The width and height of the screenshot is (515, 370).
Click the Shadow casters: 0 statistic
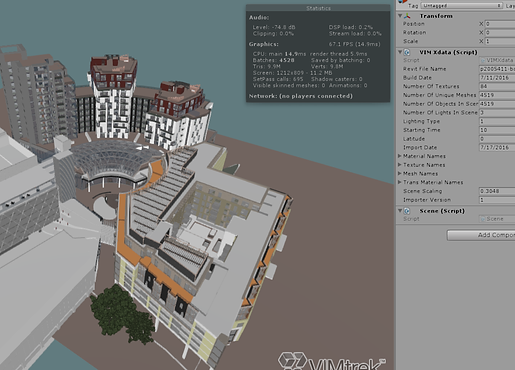click(337, 79)
